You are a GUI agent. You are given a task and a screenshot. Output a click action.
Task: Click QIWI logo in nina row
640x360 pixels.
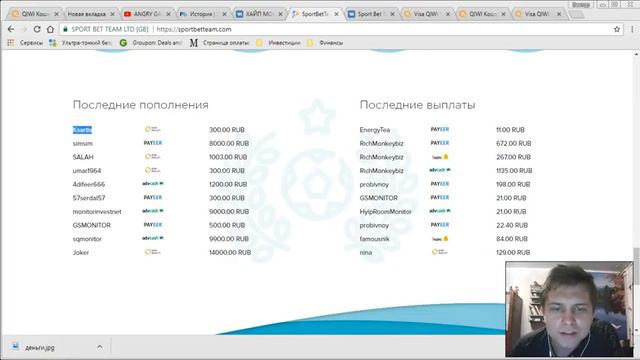[x=440, y=252]
